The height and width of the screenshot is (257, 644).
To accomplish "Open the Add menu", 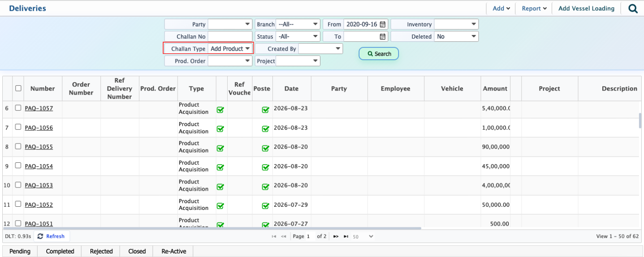I will click(501, 9).
